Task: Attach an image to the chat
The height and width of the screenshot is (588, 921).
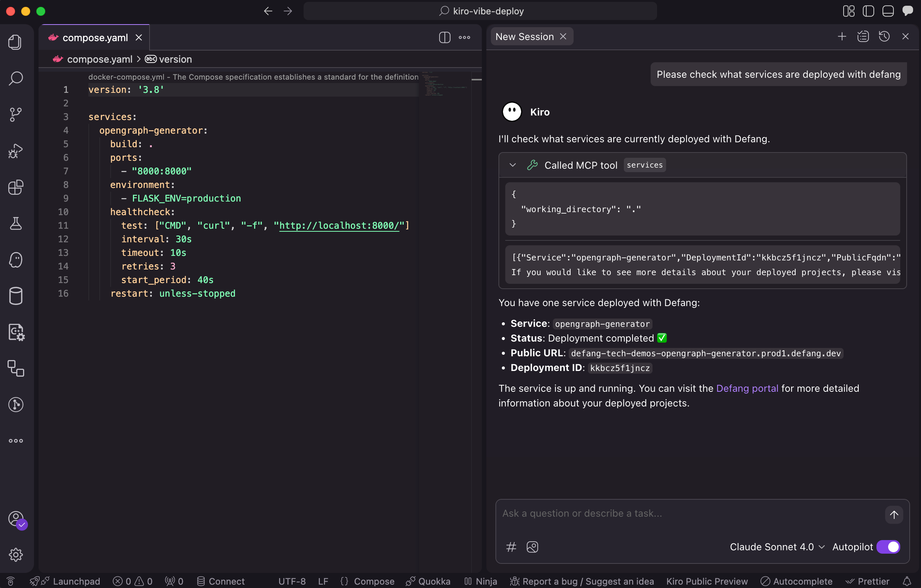Action: (532, 547)
